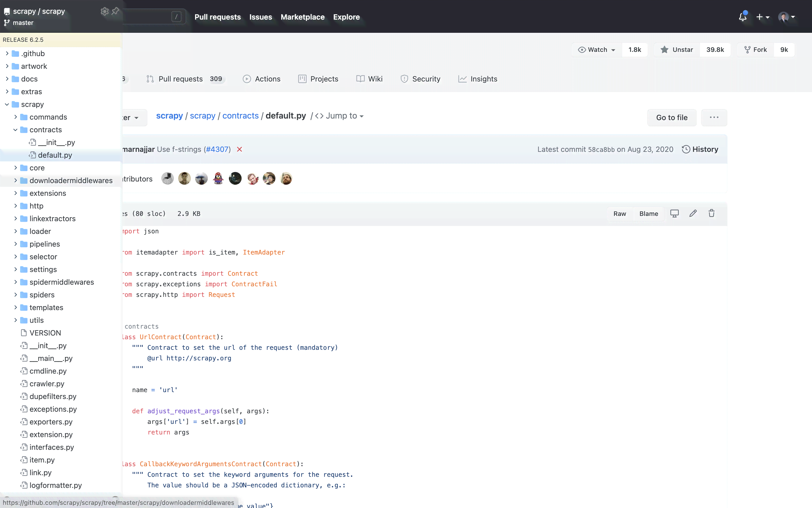
Task: Click the failed status X icon
Action: click(x=239, y=149)
